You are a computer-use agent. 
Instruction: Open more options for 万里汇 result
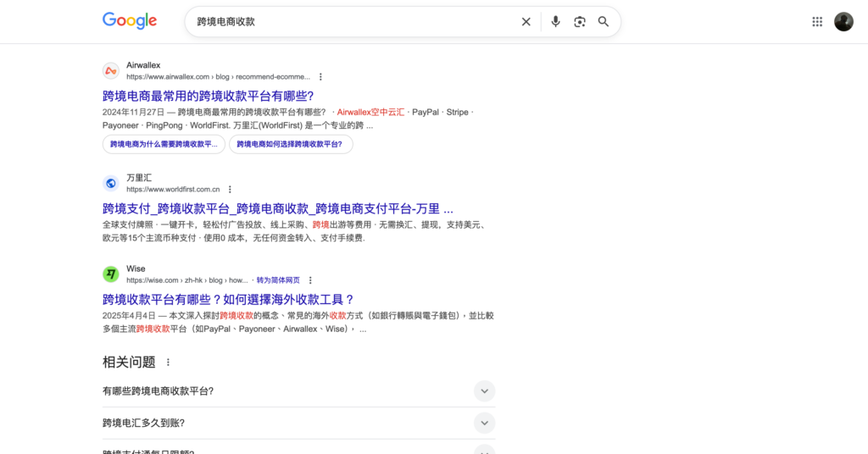pos(230,189)
